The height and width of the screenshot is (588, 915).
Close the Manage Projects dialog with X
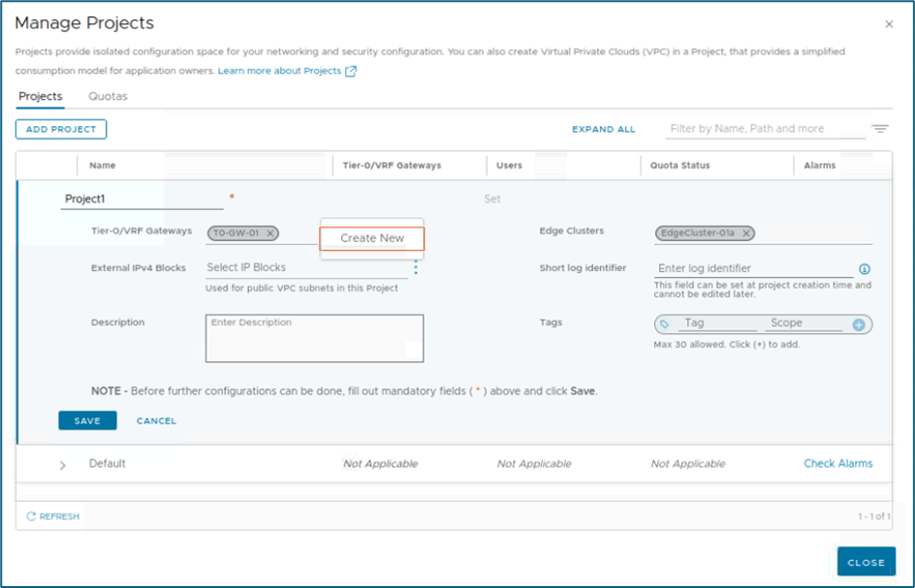tap(889, 23)
